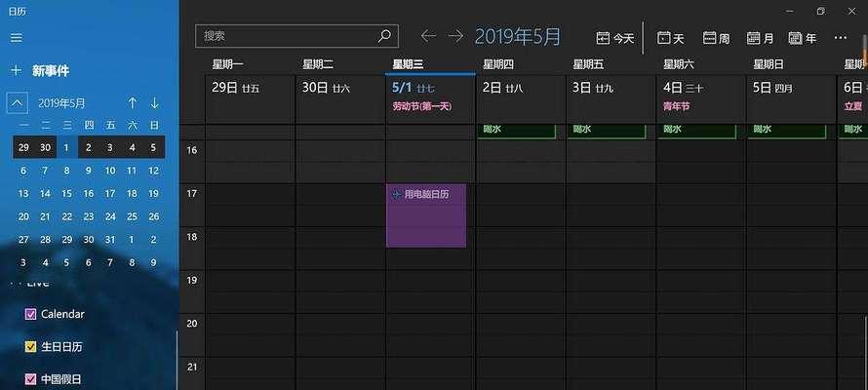The width and height of the screenshot is (868, 390).
Task: Switch to day view (天)
Action: click(670, 38)
